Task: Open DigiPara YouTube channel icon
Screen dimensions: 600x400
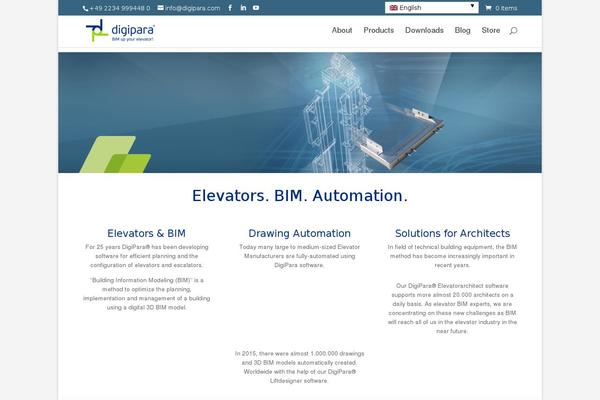Action: coord(256,8)
